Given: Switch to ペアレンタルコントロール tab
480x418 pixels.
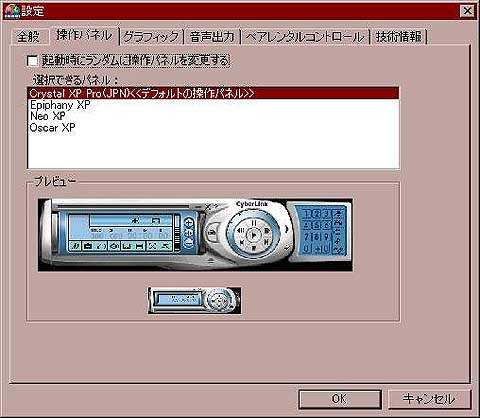Looking at the screenshot, I should (305, 36).
